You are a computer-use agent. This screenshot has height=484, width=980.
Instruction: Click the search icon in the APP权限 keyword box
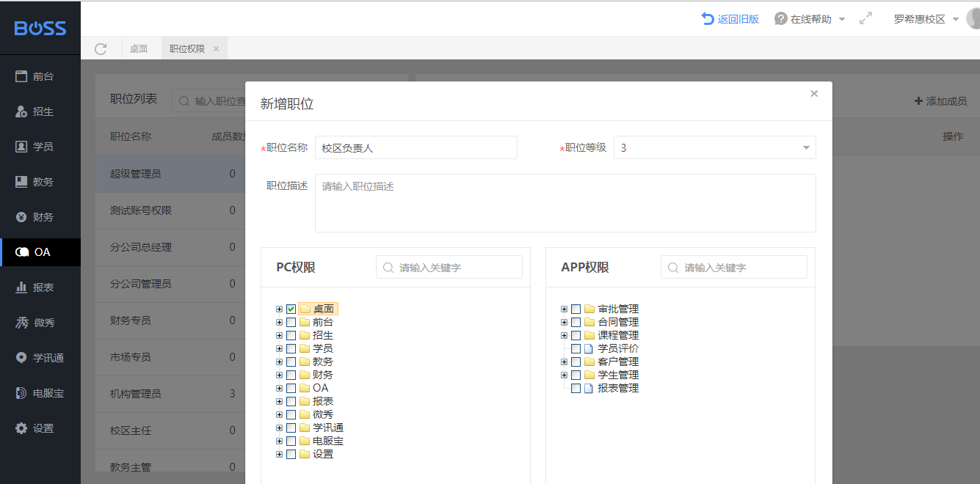click(x=673, y=268)
